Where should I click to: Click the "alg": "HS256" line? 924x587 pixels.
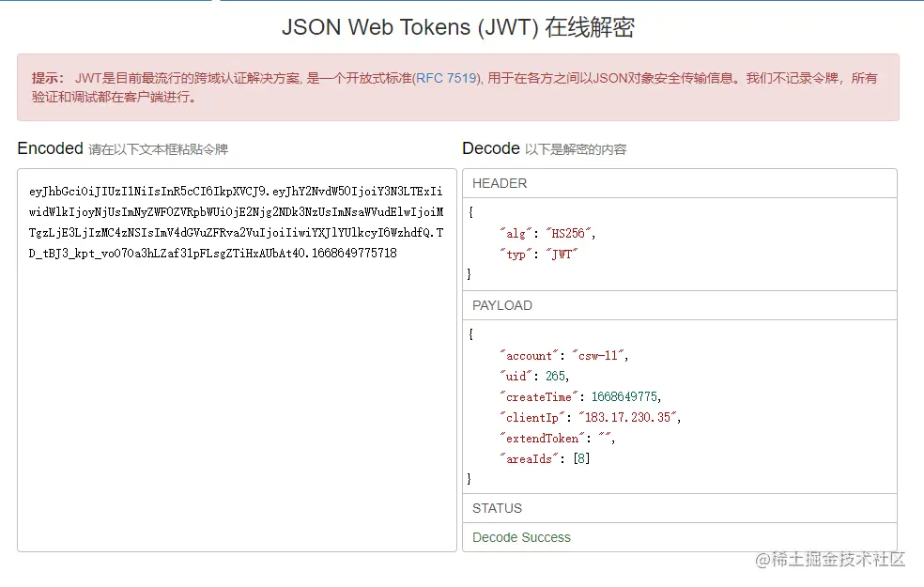tap(547, 233)
